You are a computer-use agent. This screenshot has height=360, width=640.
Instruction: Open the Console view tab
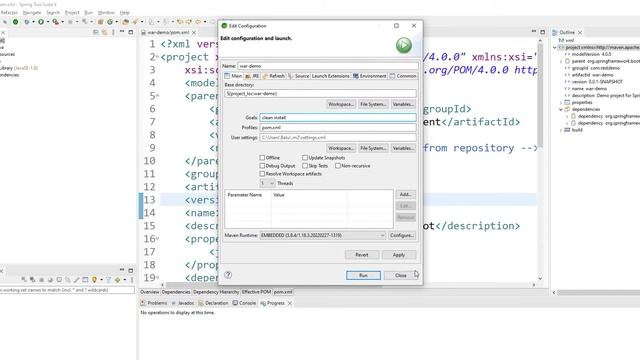click(x=244, y=303)
